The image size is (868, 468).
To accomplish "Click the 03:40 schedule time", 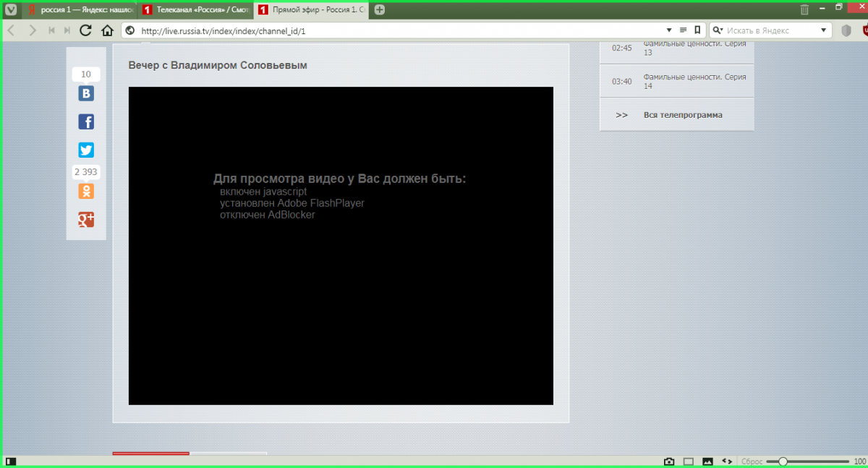I will click(621, 81).
